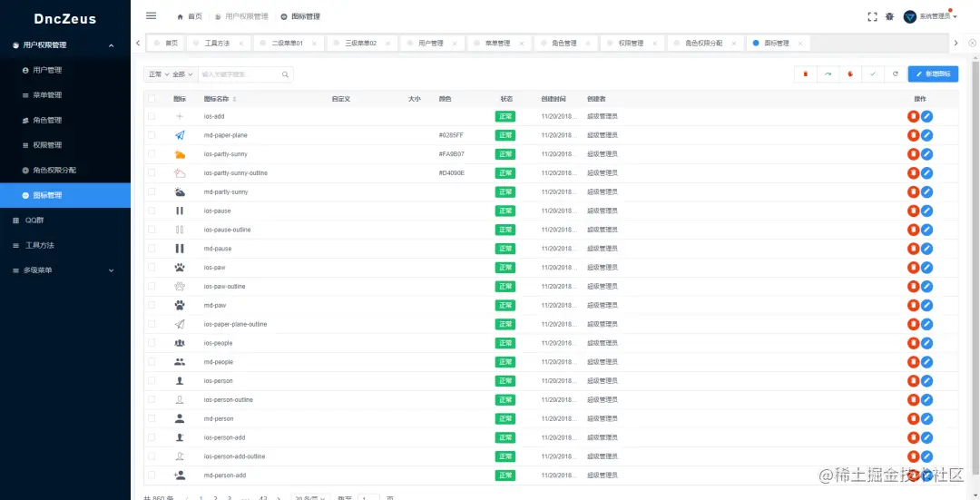
Task: Delete the ios-person row
Action: click(x=913, y=380)
